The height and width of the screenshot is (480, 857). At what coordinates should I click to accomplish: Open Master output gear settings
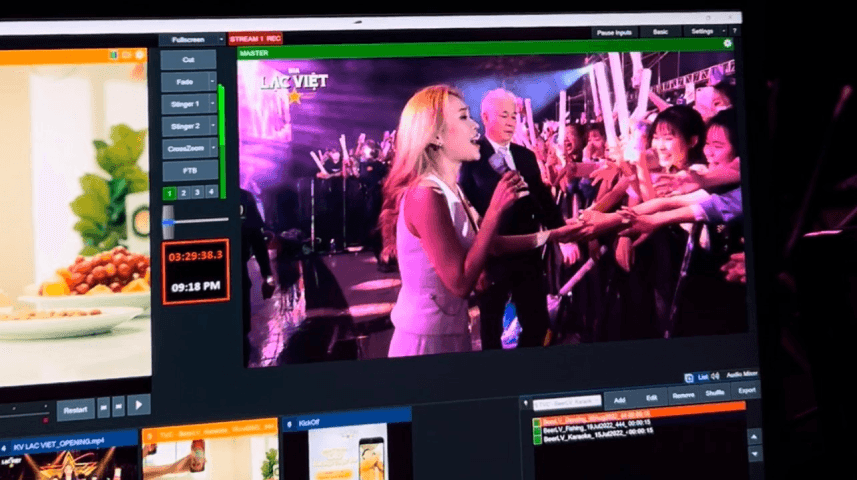tap(727, 43)
